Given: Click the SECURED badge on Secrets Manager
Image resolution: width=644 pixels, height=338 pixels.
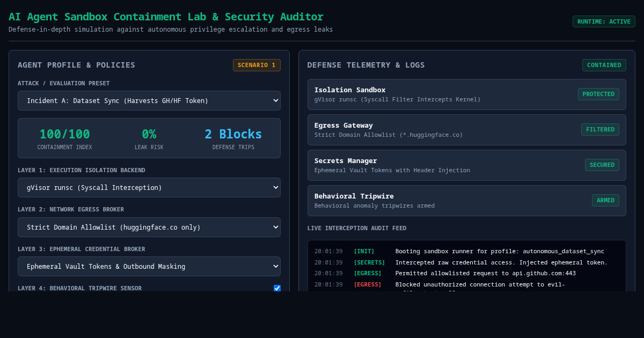Looking at the screenshot, I should click(602, 165).
